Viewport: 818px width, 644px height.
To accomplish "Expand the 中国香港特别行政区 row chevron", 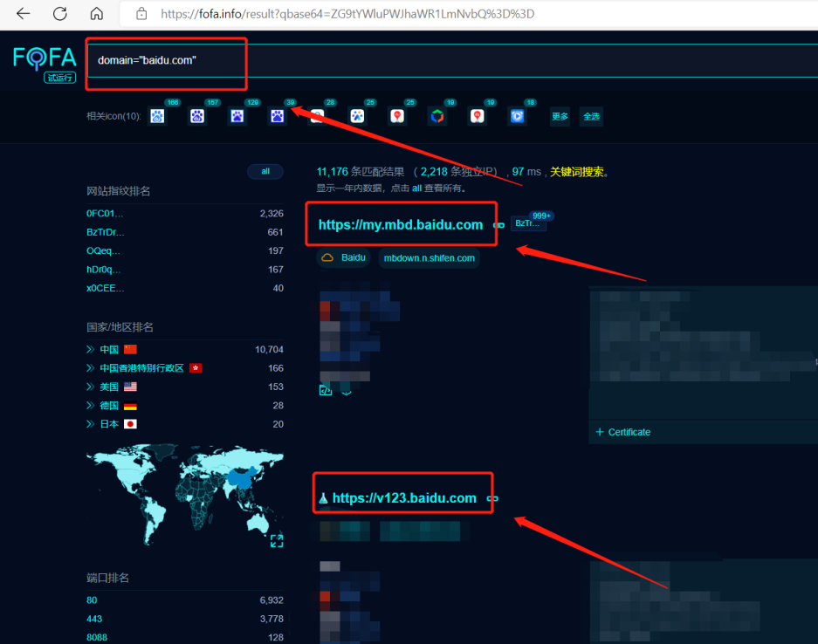I will coord(90,368).
